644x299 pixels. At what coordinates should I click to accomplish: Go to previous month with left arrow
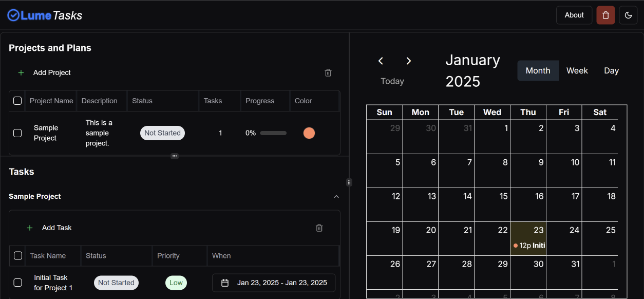[x=381, y=61]
